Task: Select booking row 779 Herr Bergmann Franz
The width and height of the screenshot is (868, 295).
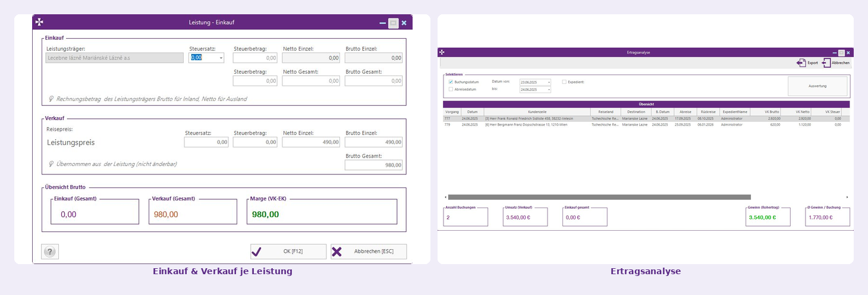Action: [646, 124]
